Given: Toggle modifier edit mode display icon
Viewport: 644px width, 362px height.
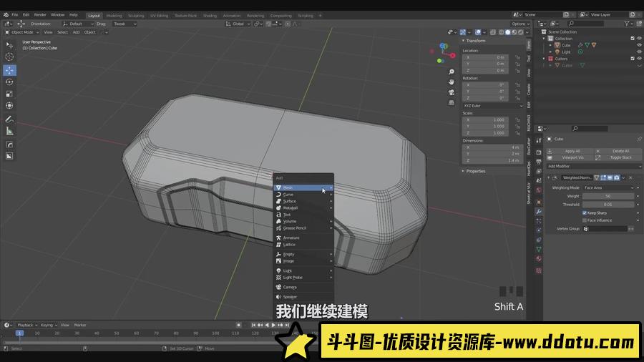Looking at the screenshot, I should tap(603, 177).
